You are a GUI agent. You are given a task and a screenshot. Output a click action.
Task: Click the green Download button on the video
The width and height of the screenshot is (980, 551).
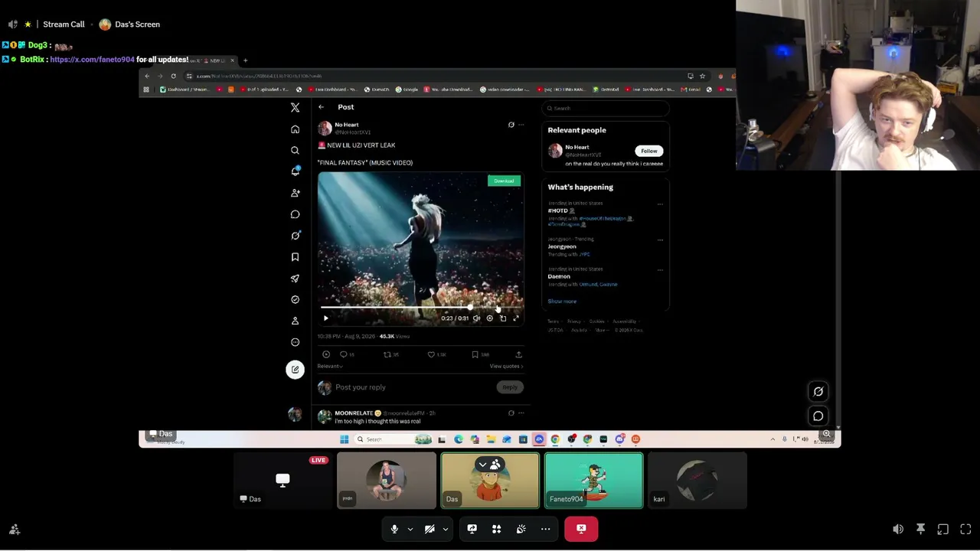click(504, 181)
